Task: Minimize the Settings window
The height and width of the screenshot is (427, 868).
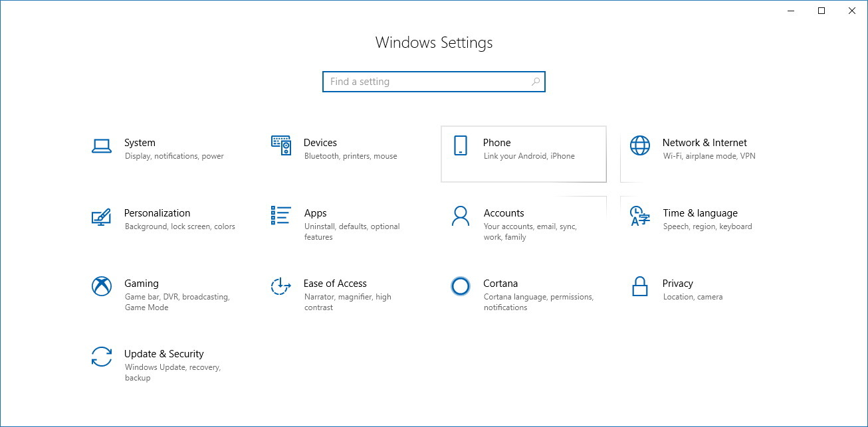Action: [791, 11]
